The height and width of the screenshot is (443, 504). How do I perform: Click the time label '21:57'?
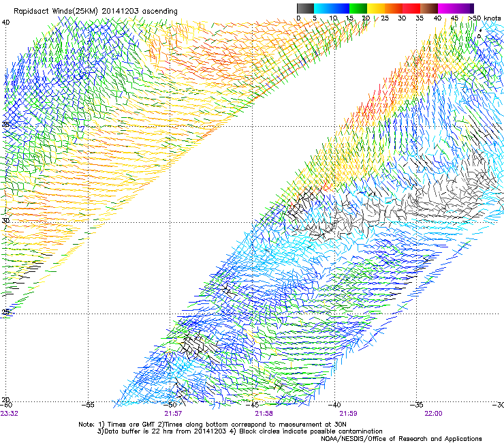coord(173,414)
